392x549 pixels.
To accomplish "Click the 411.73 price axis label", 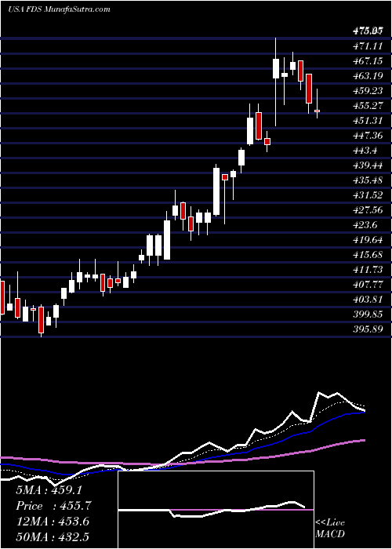I will point(367,270).
